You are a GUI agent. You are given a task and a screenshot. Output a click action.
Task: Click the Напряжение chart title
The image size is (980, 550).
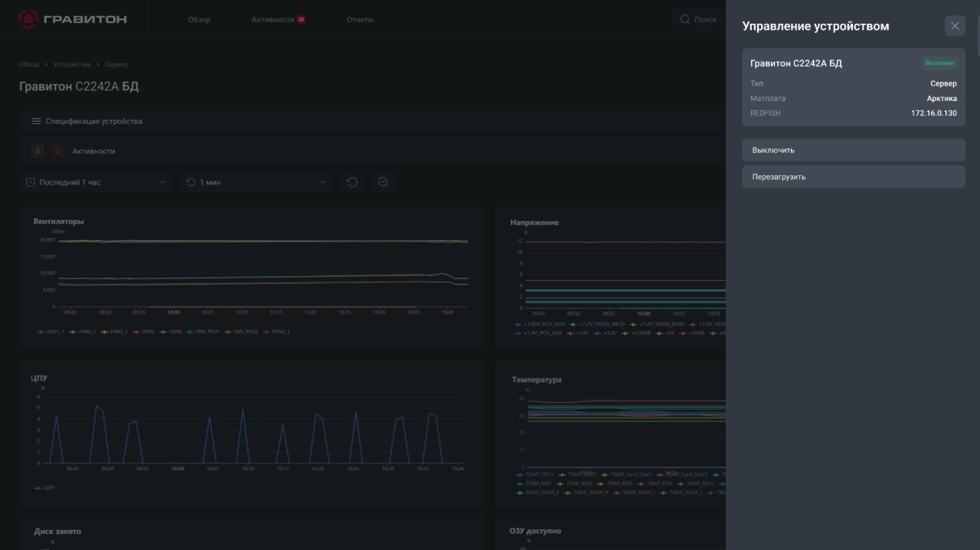(x=534, y=223)
